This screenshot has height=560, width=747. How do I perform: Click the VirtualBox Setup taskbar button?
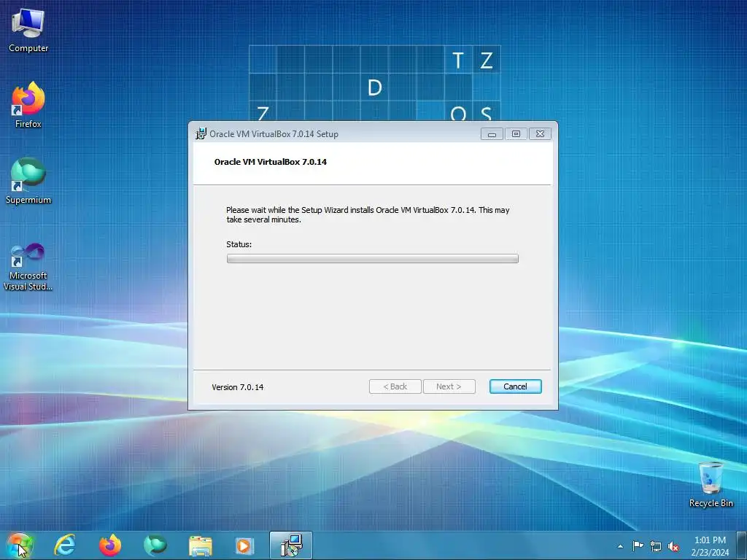(291, 545)
